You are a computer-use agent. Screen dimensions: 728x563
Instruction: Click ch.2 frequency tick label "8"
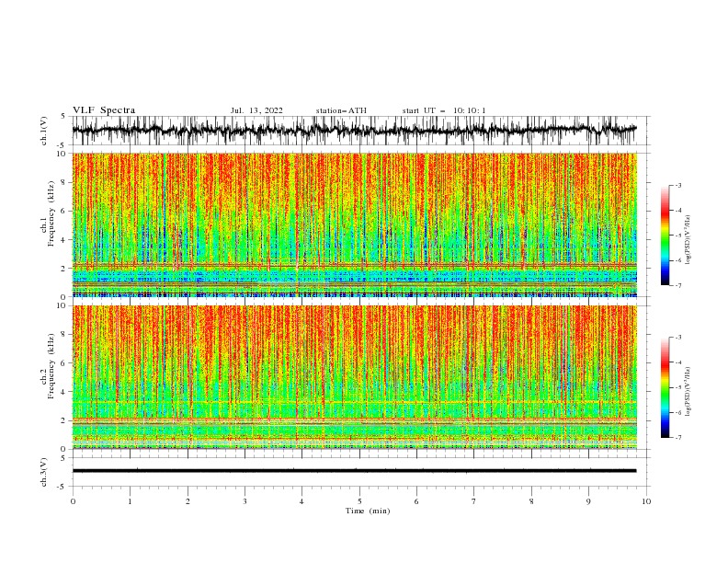[63, 335]
